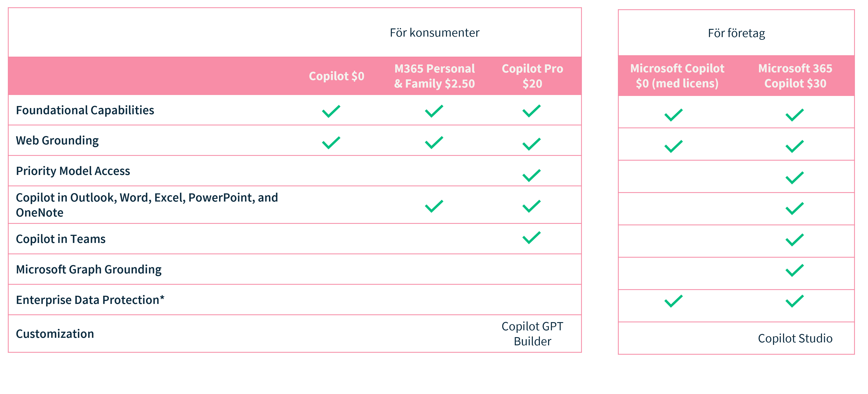Click Copilot Pro checkmark for Copilot in Teams
This screenshot has height=394, width=868.
click(x=531, y=237)
